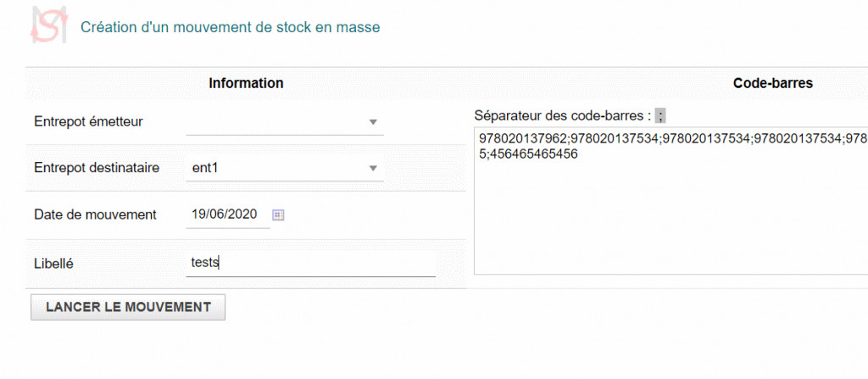Click the empty area of the barcode textarea

click(x=671, y=221)
